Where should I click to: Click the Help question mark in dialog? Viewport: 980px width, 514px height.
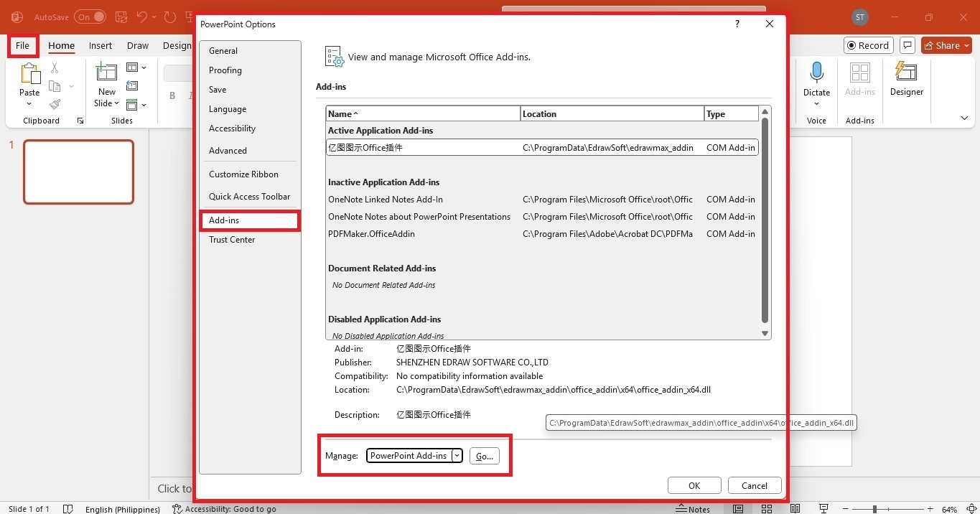point(737,24)
